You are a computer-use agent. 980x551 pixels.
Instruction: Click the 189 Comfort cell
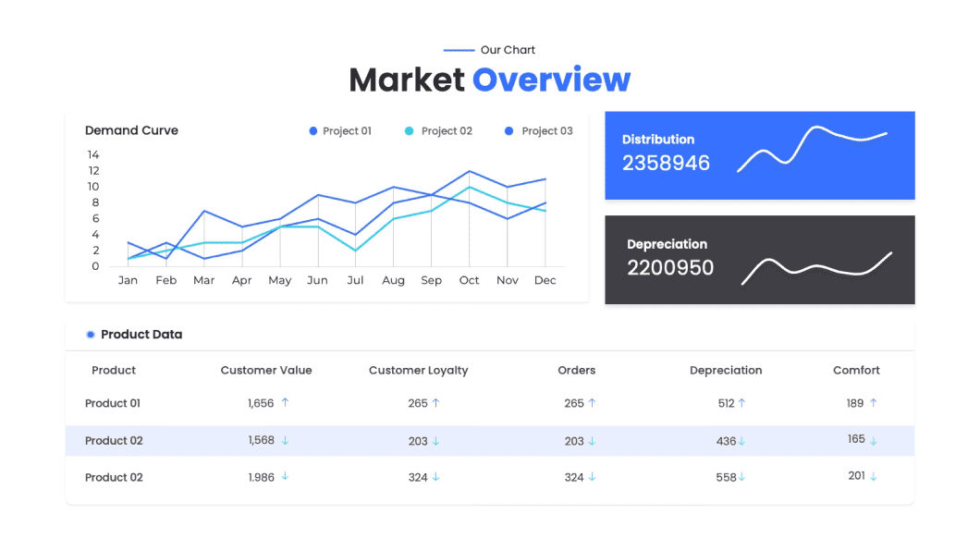click(x=855, y=404)
